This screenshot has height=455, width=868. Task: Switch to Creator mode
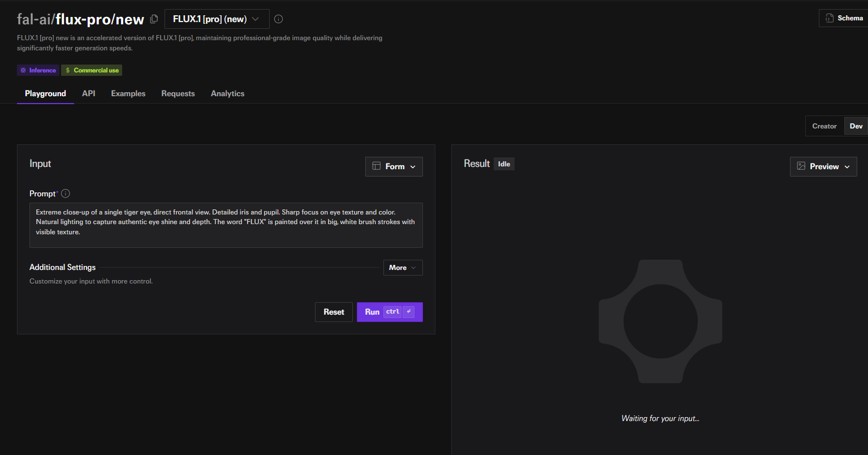click(x=824, y=126)
